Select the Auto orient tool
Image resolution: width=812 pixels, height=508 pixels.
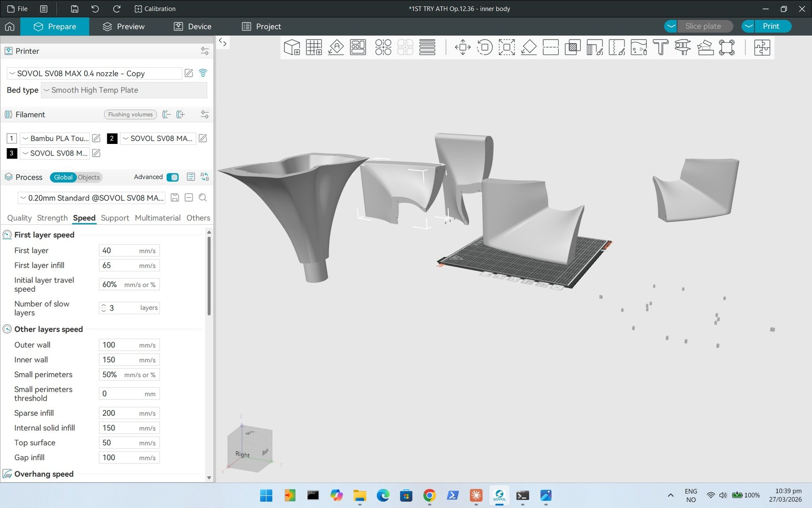point(336,48)
